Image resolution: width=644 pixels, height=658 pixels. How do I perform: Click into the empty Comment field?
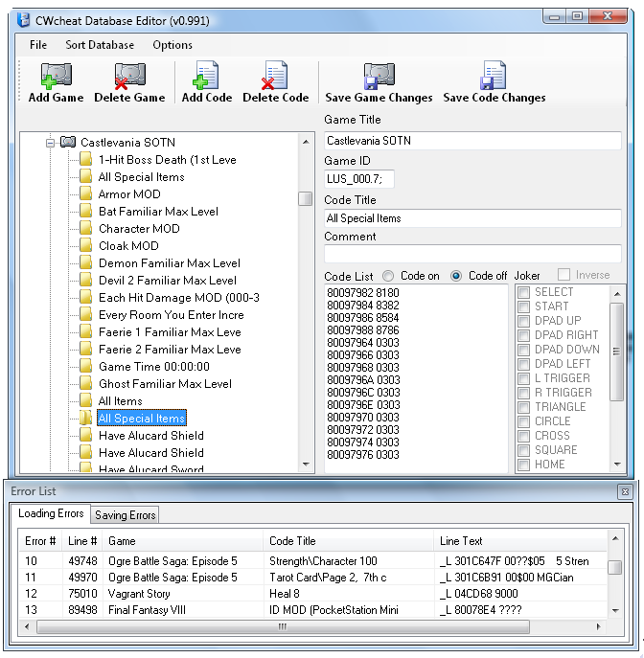point(472,254)
